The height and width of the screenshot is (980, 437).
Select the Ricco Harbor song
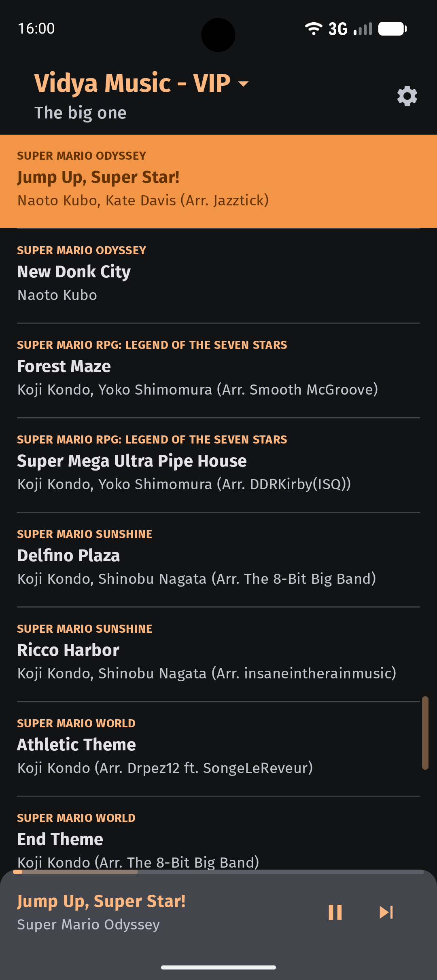tap(218, 655)
